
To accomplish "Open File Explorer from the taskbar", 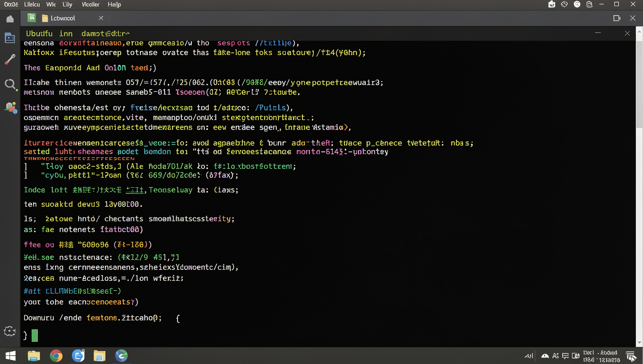I will tap(34, 356).
